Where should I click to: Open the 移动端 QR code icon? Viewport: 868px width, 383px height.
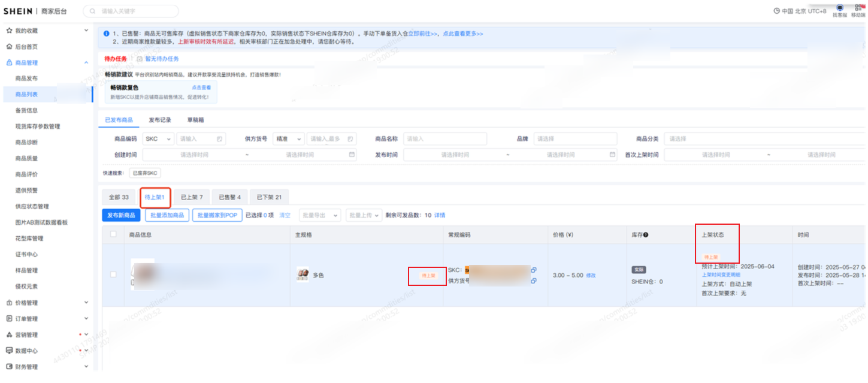click(x=858, y=8)
